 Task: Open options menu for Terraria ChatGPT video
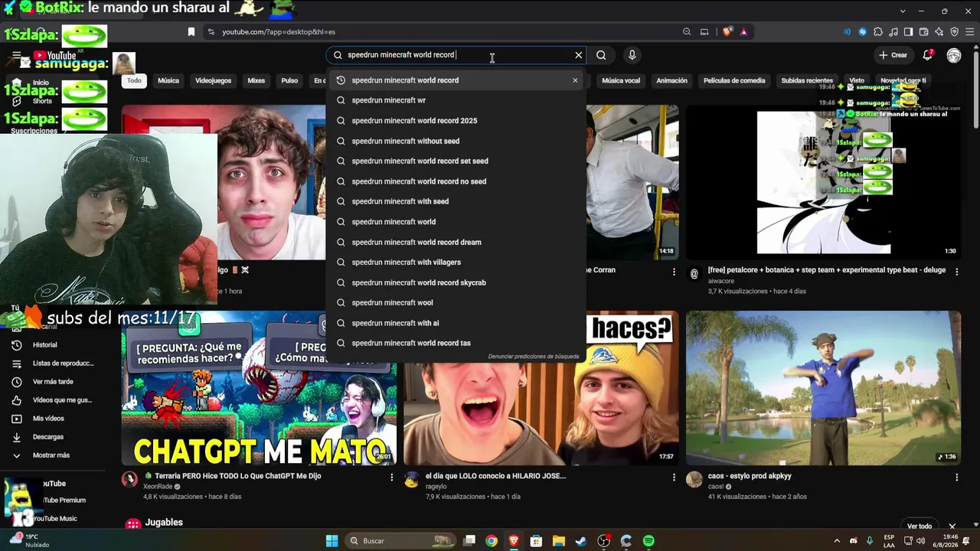(391, 478)
